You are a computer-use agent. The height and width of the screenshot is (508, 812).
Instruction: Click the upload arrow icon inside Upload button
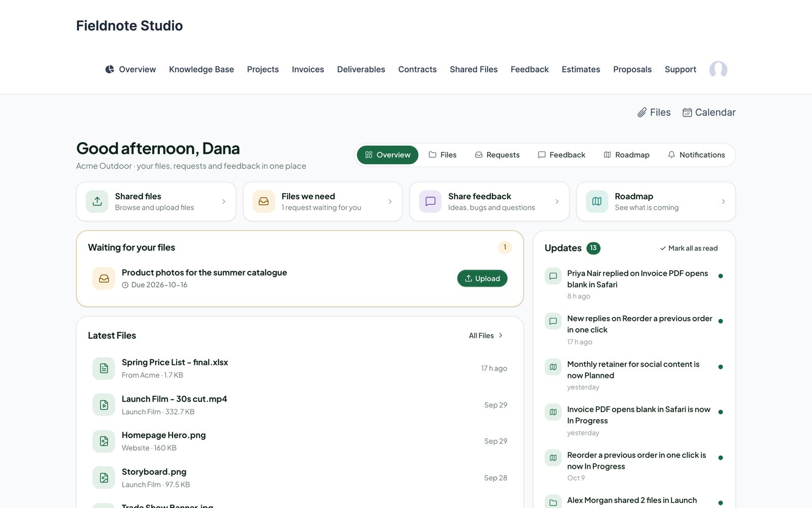click(x=468, y=278)
